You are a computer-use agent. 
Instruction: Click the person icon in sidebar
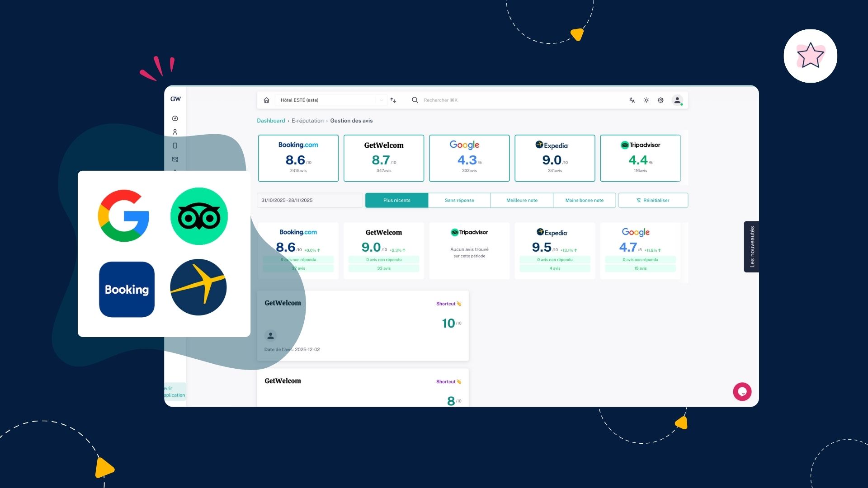pos(175,132)
